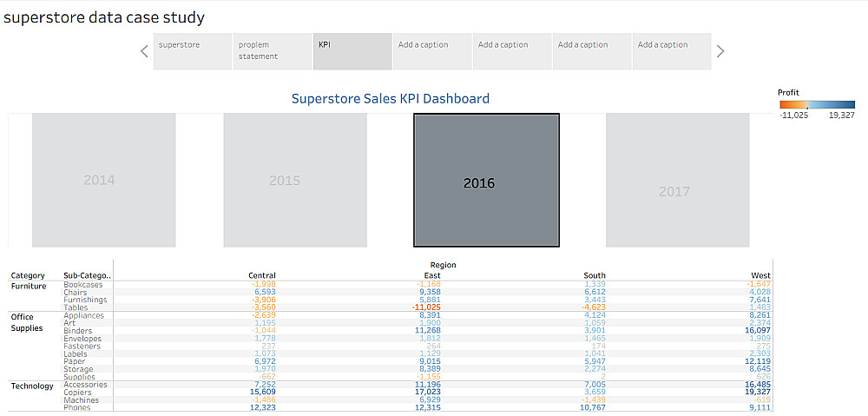The height and width of the screenshot is (416, 868).
Task: Click the highlighted 2016 year tile
Action: pyautogui.click(x=486, y=181)
